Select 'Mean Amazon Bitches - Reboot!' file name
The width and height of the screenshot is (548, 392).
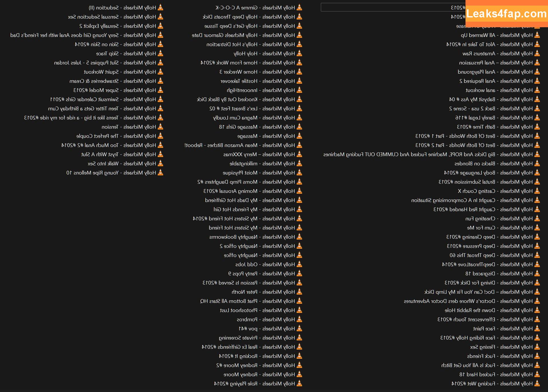coord(221,145)
